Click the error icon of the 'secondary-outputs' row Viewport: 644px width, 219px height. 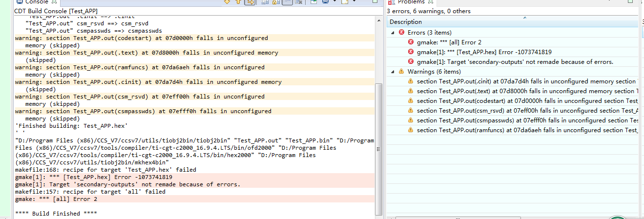click(411, 62)
